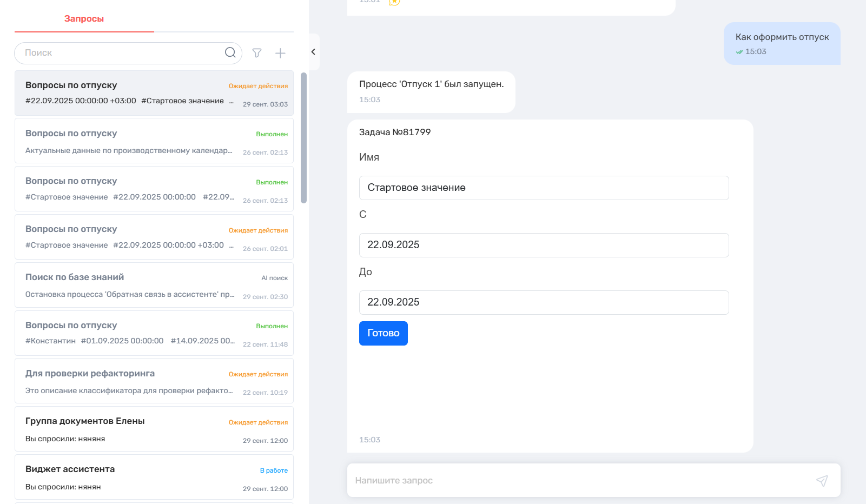Click the С date field
The height and width of the screenshot is (504, 866).
tap(544, 245)
